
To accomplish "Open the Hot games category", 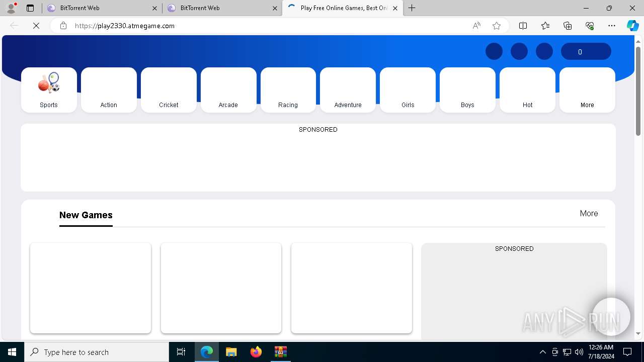I will (x=527, y=90).
